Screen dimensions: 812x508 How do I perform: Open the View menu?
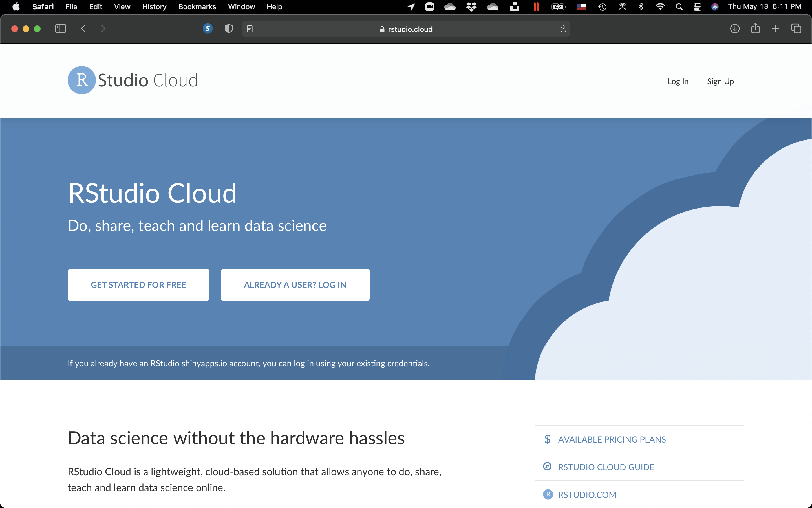pyautogui.click(x=122, y=7)
